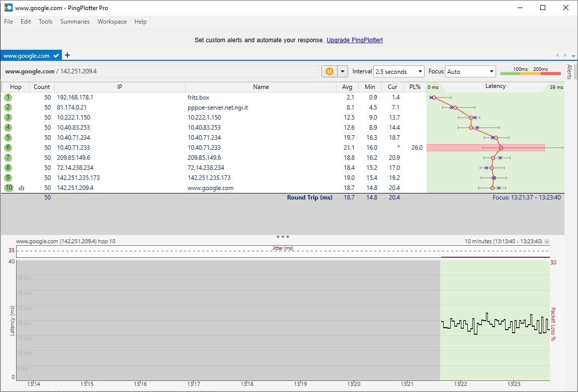
Task: Open the Summaries menu
Action: 75,22
